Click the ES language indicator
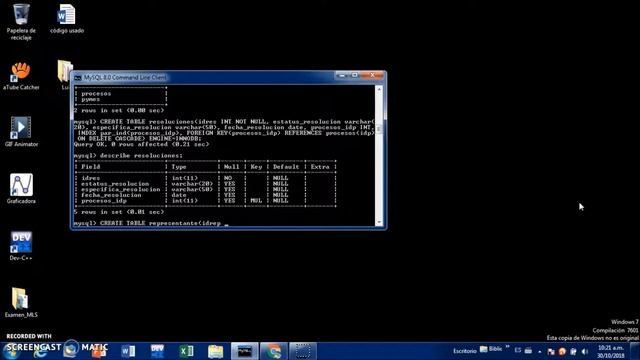 518,350
